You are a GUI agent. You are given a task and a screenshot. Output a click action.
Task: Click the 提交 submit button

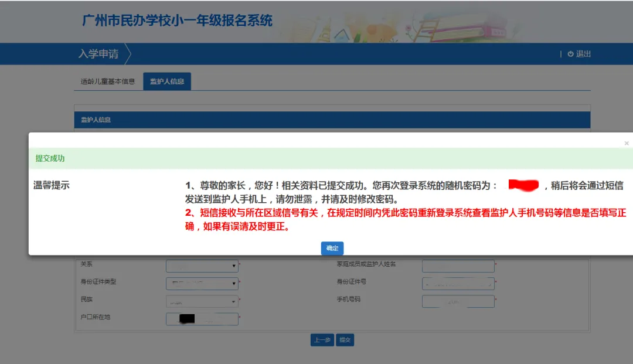(x=345, y=340)
